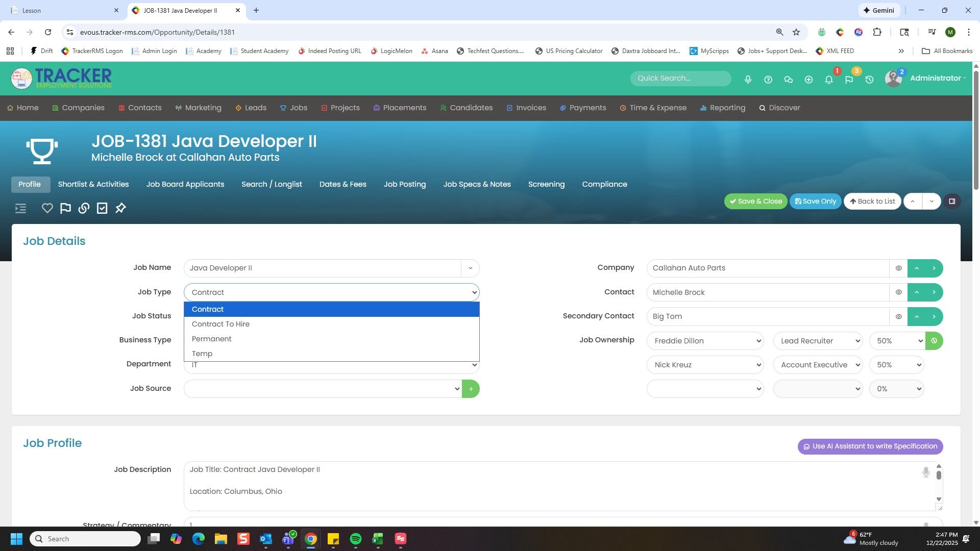Screen dimensions: 980x551
Task: Click the recent history clock icon
Action: pyautogui.click(x=869, y=80)
